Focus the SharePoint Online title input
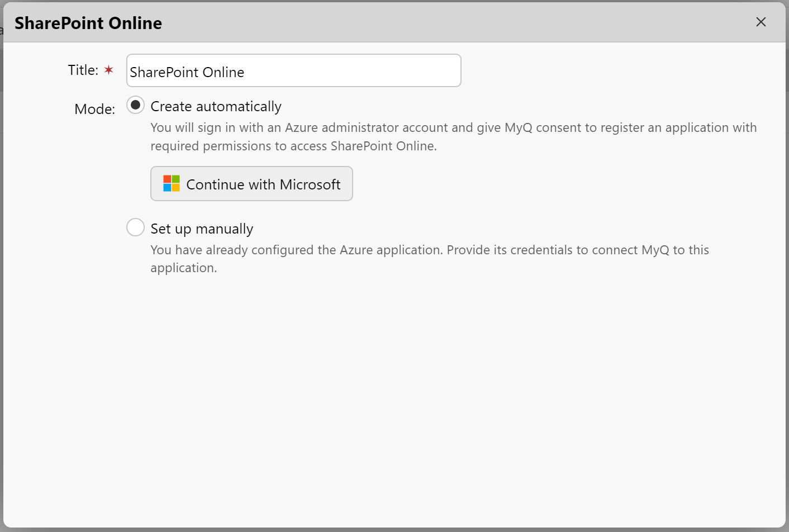The height and width of the screenshot is (532, 789). 293,70
